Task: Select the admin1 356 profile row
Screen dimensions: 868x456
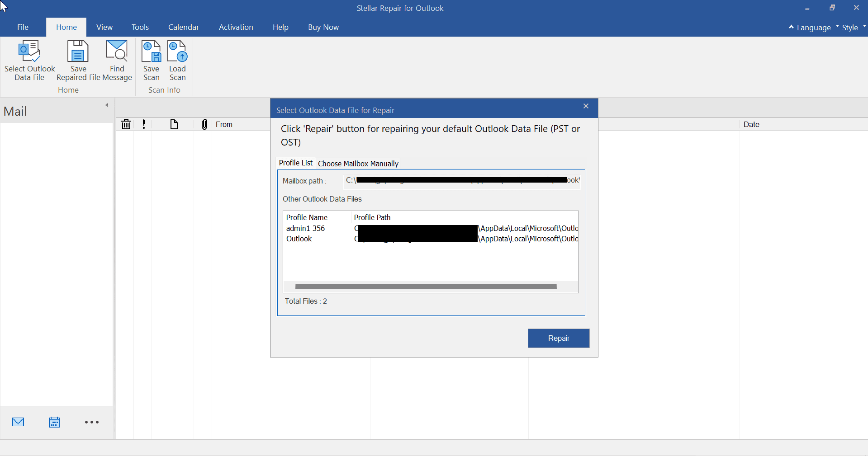Action: [x=306, y=228]
